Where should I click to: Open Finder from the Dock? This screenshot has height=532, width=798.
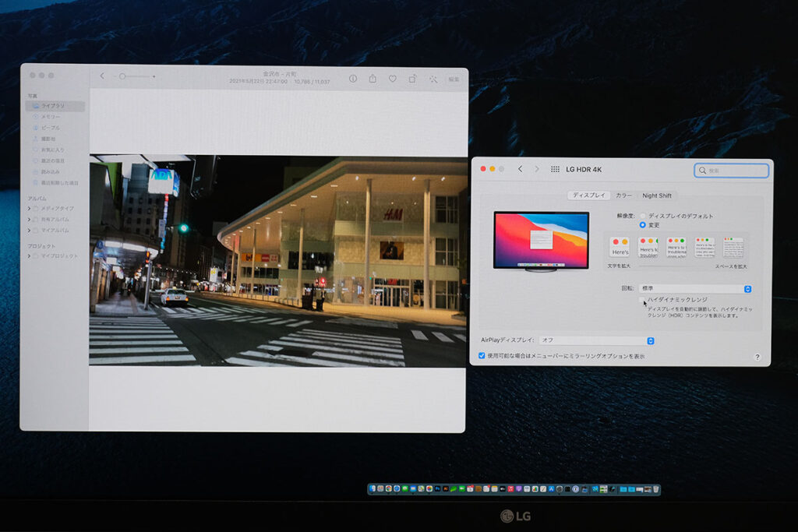tap(373, 489)
